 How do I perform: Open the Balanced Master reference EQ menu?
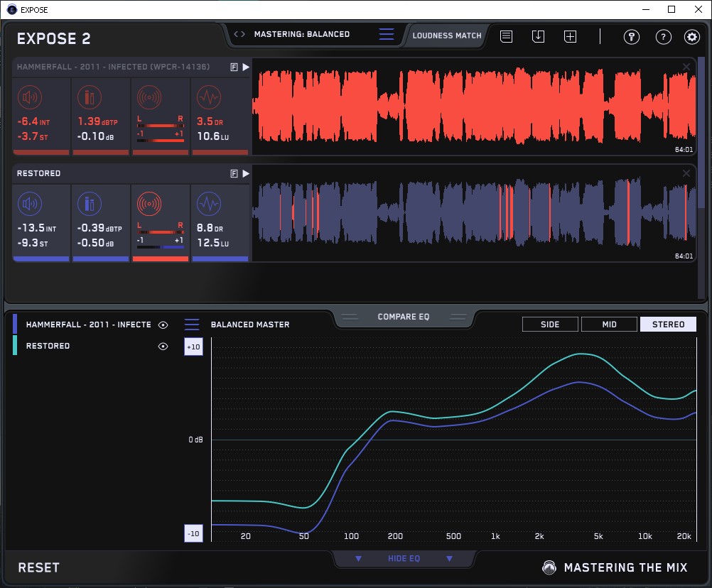point(192,325)
